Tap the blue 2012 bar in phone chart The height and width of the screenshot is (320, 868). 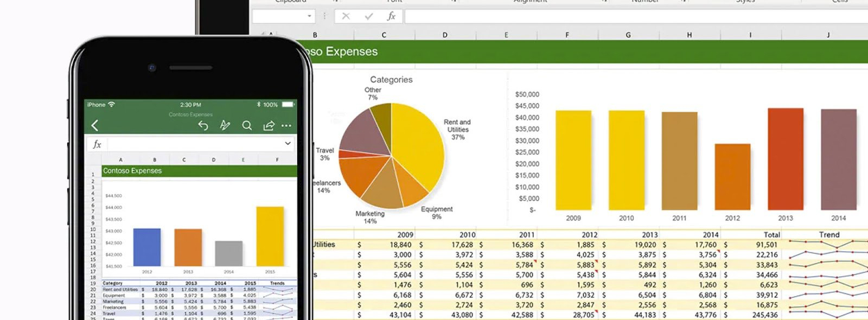(x=147, y=247)
